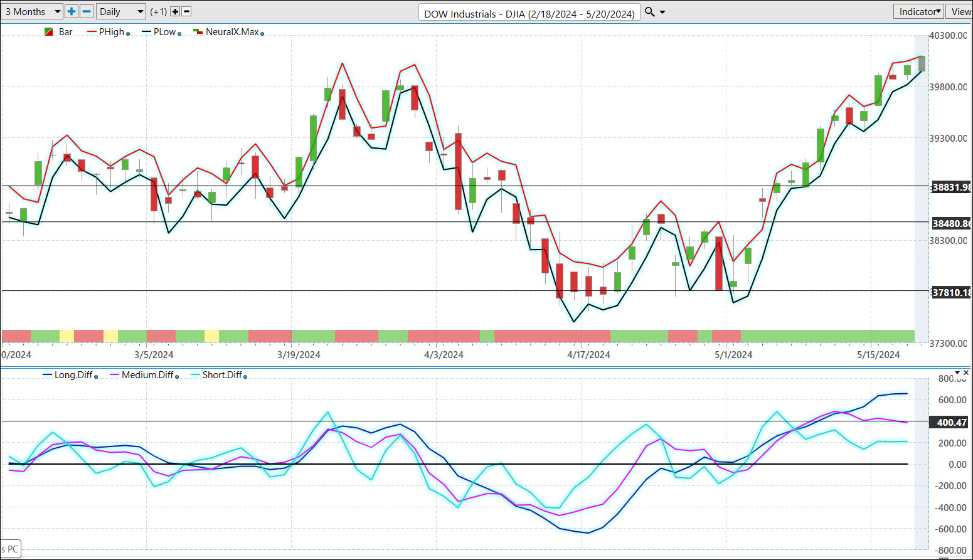The height and width of the screenshot is (560, 973).
Task: Click the 39800.00 price axis label
Action: point(948,87)
